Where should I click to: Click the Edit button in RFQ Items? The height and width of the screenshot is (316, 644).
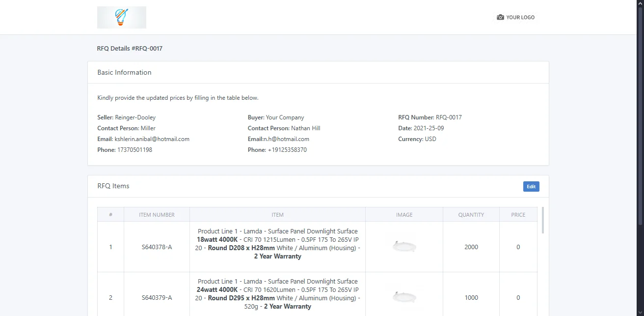[x=531, y=186]
